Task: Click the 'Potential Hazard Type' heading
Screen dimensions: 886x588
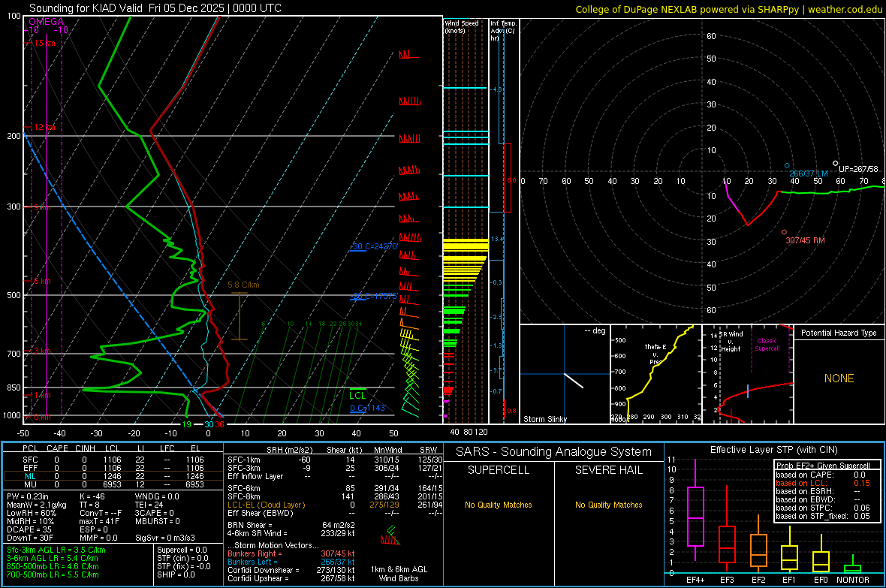Action: pyautogui.click(x=839, y=333)
